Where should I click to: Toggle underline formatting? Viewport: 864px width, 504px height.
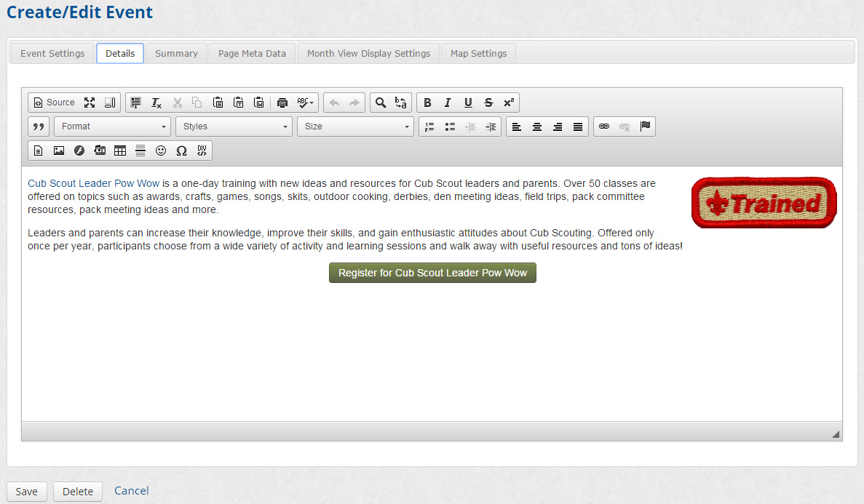(x=468, y=103)
